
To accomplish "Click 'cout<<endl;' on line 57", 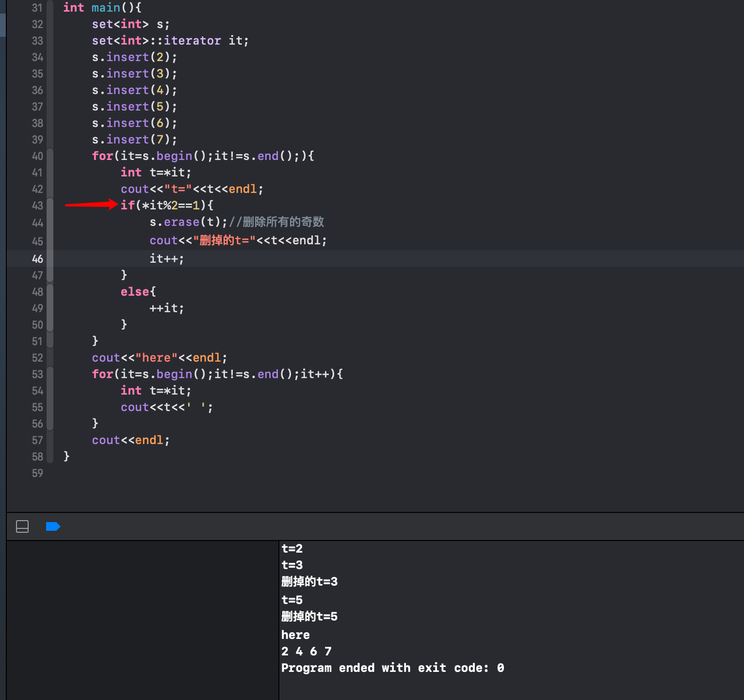I will [131, 440].
